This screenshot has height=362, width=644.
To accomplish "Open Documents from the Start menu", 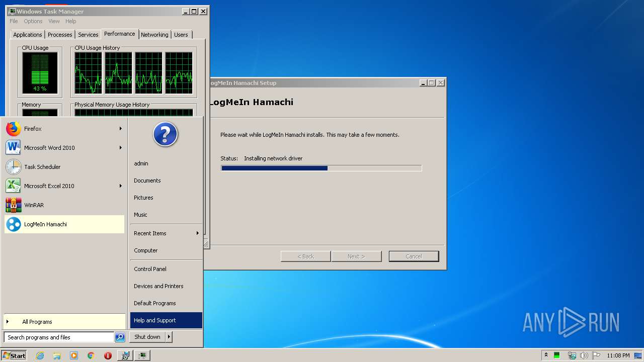I will pos(166,180).
